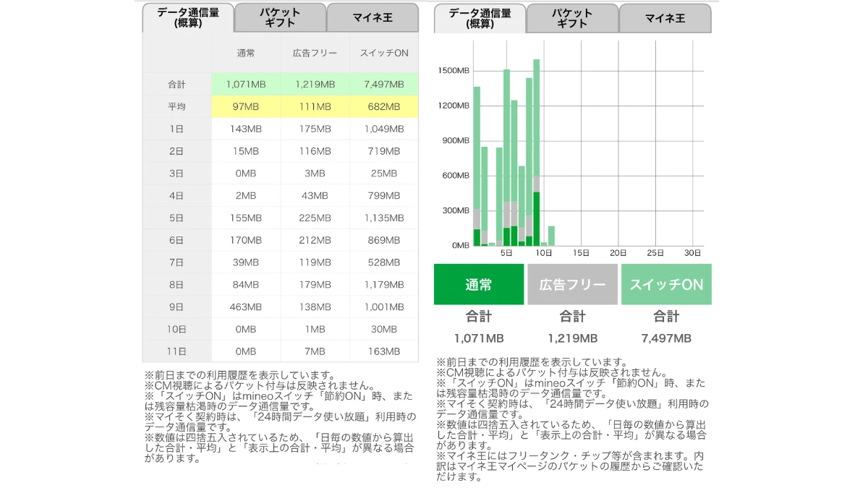Select the 広告フリー column header in table
Viewport: 868px width, 488px height.
315,53
